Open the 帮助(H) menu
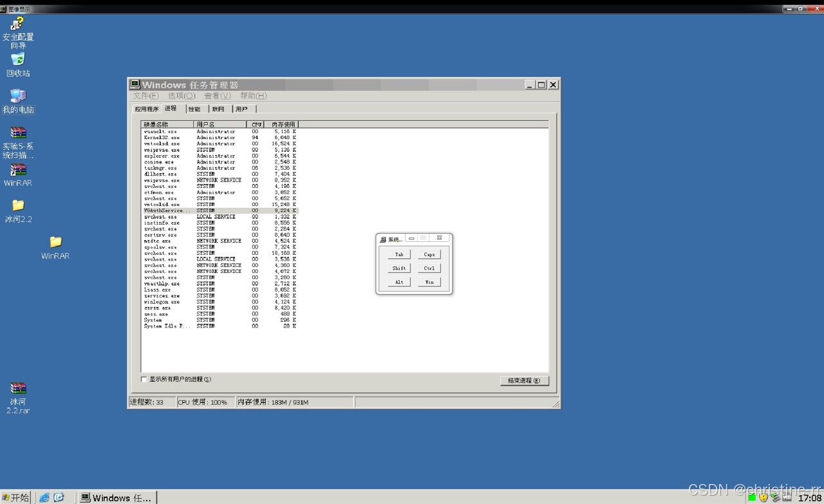Image resolution: width=824 pixels, height=504 pixels. coord(254,96)
